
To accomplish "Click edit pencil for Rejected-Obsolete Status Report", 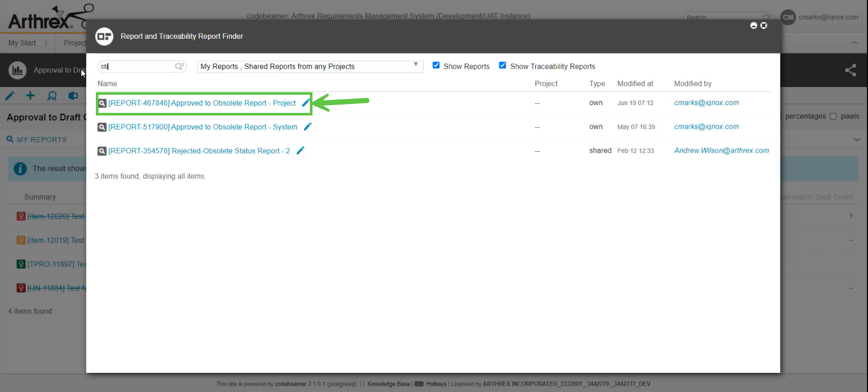I will click(x=300, y=150).
